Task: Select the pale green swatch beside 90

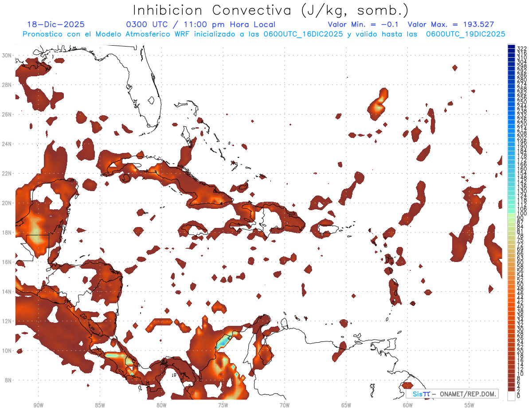Action: pos(512,216)
